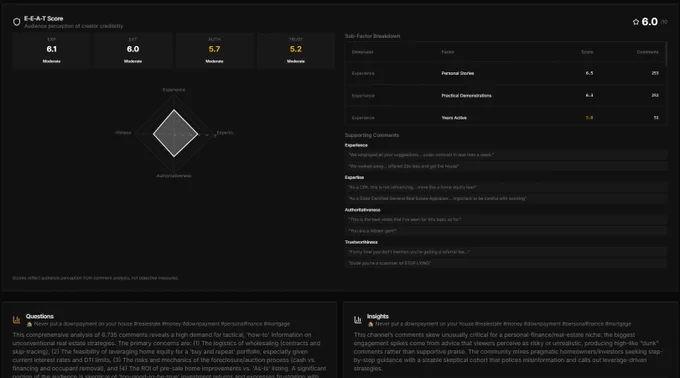Open comment 'We walked away... offered 25k less'
The width and height of the screenshot is (680, 378).
[x=506, y=166]
